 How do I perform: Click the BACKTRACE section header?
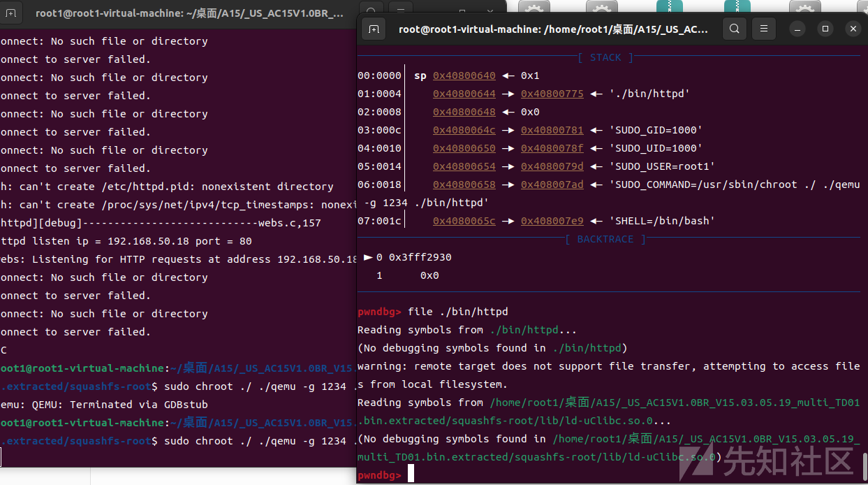click(x=605, y=239)
